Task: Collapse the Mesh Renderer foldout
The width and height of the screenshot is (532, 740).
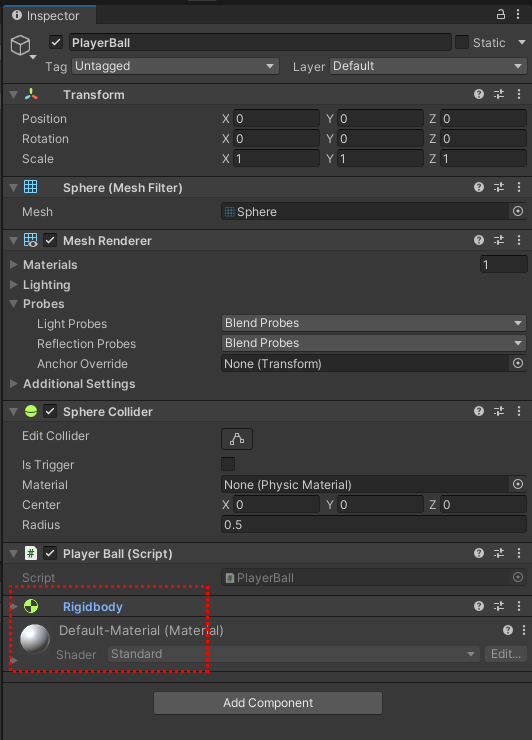Action: [14, 241]
